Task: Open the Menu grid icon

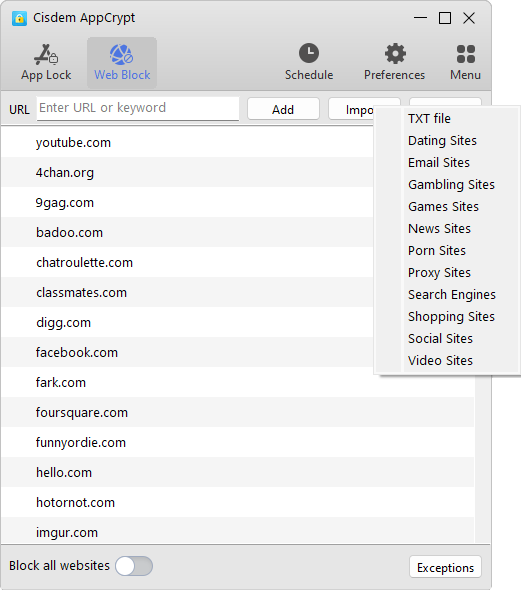Action: [466, 54]
